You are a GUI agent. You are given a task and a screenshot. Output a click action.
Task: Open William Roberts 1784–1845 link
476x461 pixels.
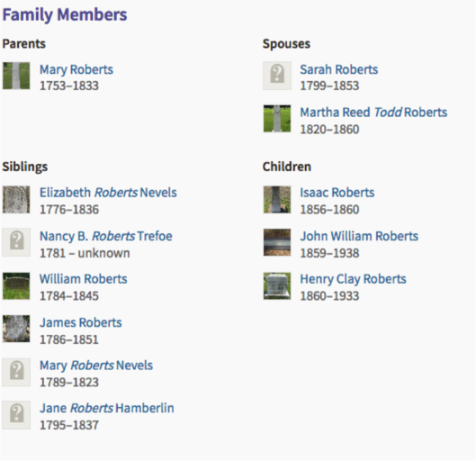(x=83, y=279)
